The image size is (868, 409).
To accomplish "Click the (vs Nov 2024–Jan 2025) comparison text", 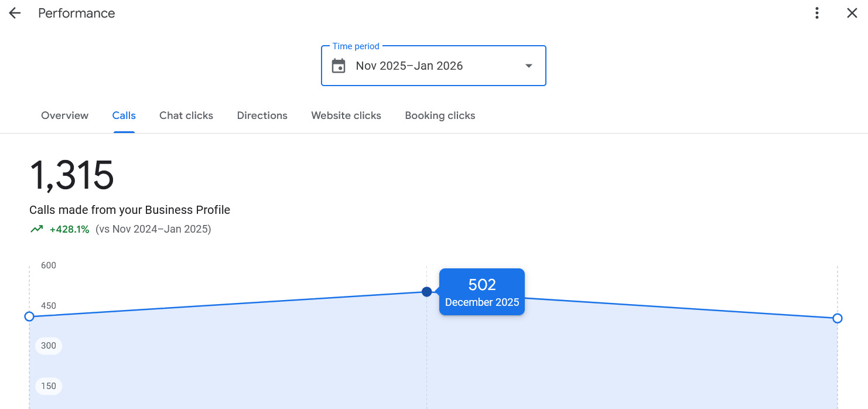I will (x=153, y=229).
